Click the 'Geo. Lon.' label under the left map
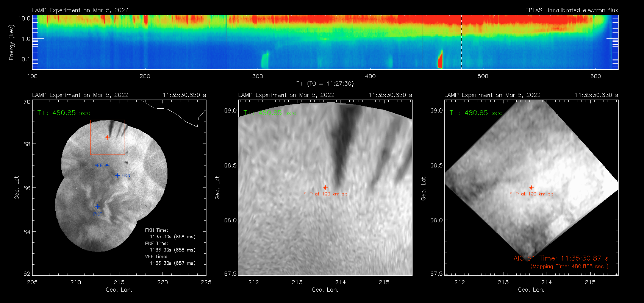Image resolution: width=644 pixels, height=303 pixels. click(119, 290)
